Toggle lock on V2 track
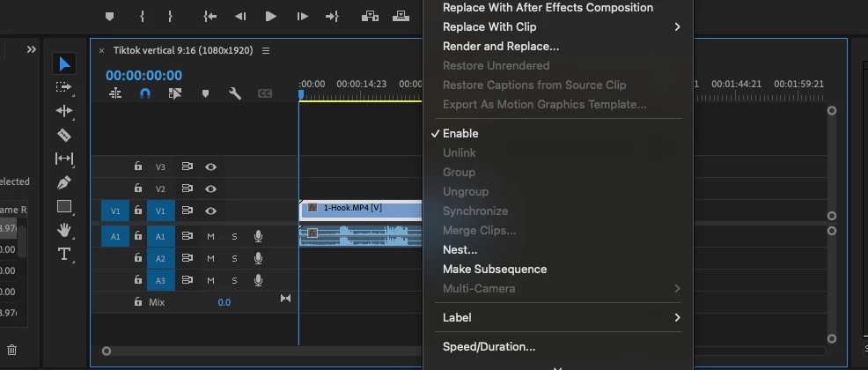The width and height of the screenshot is (868, 370). (x=138, y=188)
